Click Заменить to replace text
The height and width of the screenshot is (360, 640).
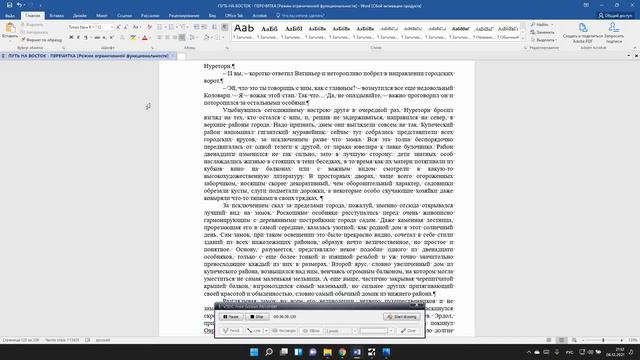[x=543, y=32]
